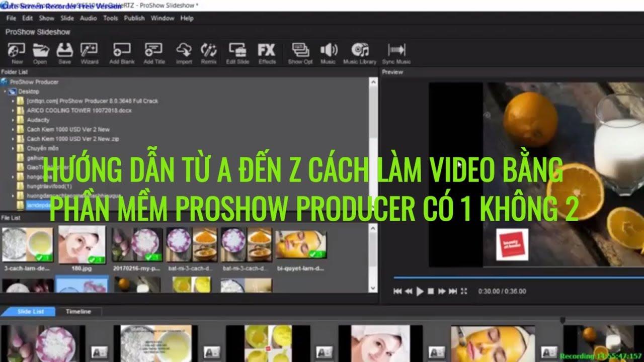This screenshot has height=362, width=644.
Task: Open the Audio menu
Action: tap(89, 18)
